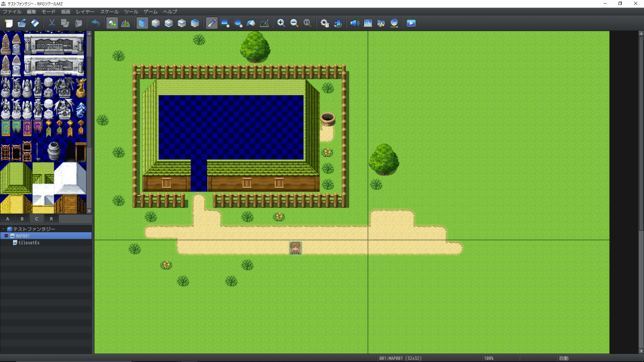Image resolution: width=644 pixels, height=362 pixels.
Task: Select the automatic layer icon
Action: (x=142, y=23)
